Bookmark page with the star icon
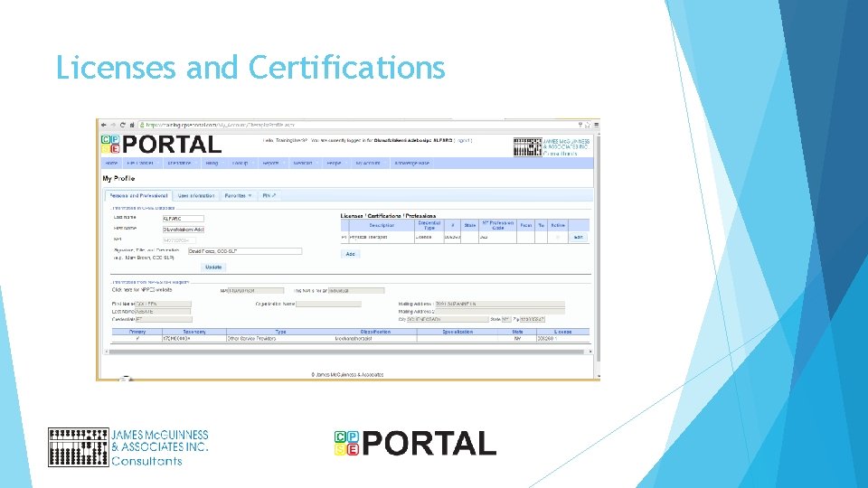The width and height of the screenshot is (868, 488). (588, 125)
